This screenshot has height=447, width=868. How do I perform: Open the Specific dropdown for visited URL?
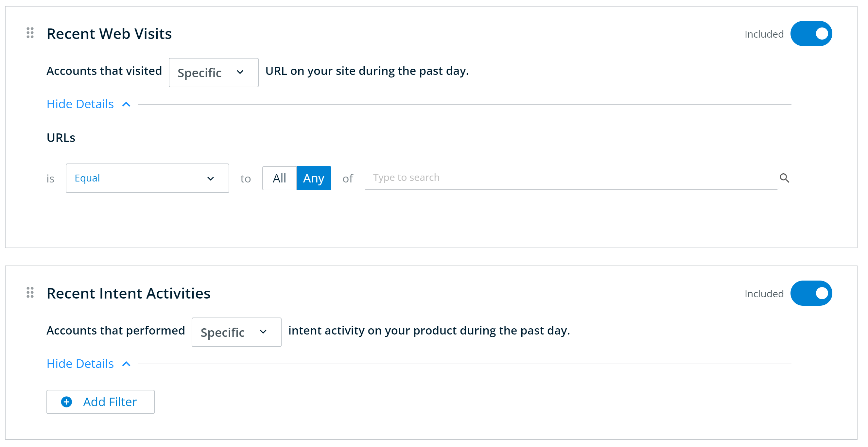click(214, 72)
